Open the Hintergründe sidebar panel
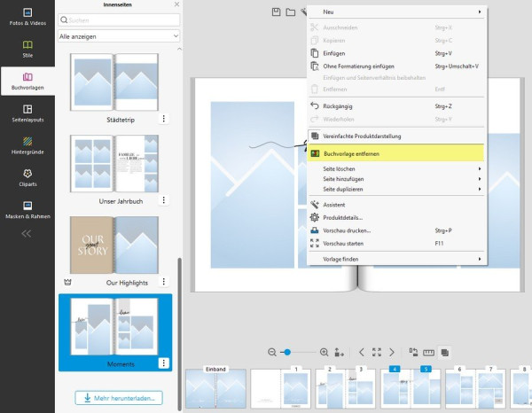This screenshot has height=413, width=532. click(27, 146)
